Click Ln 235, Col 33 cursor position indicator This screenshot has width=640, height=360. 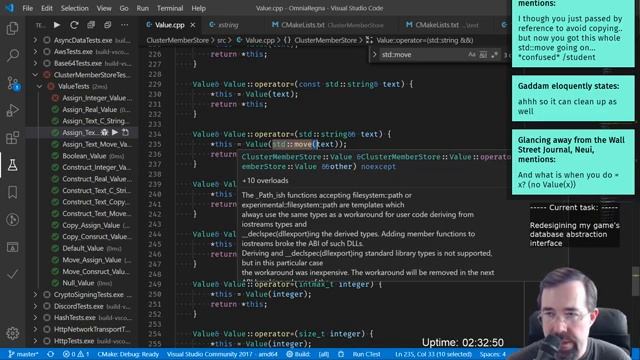click(433, 354)
